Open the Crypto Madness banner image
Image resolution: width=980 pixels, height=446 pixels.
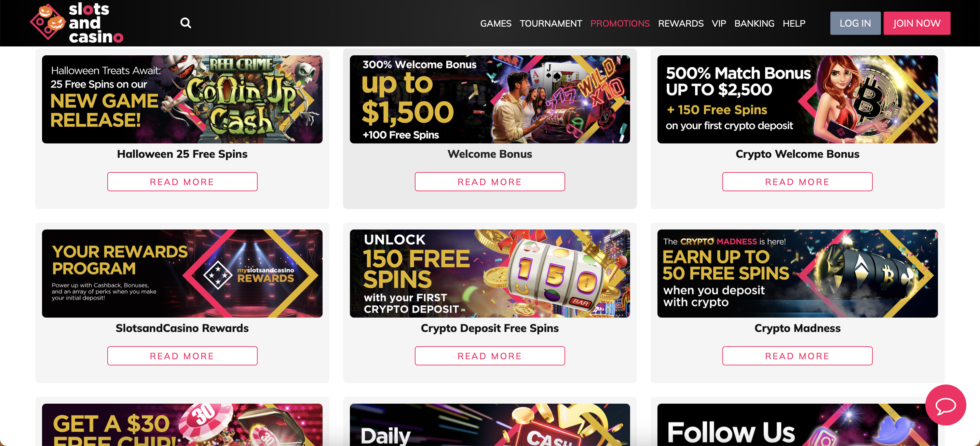798,274
